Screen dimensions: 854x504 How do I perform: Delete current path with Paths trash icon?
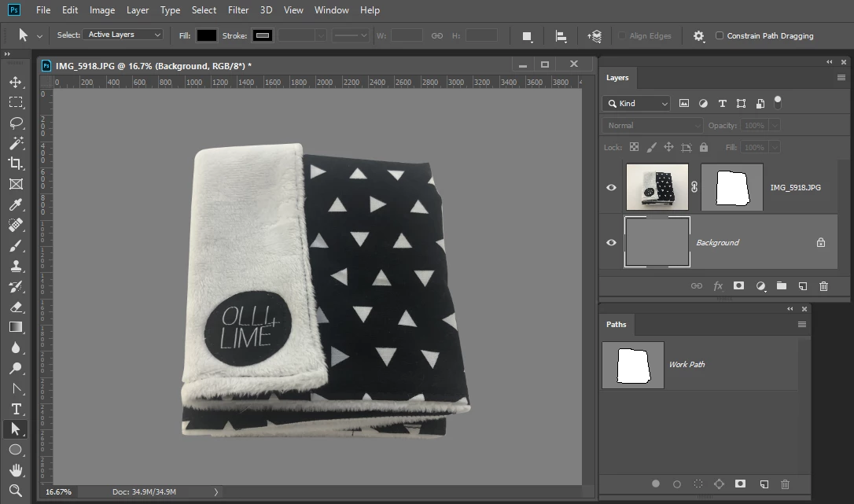(785, 484)
